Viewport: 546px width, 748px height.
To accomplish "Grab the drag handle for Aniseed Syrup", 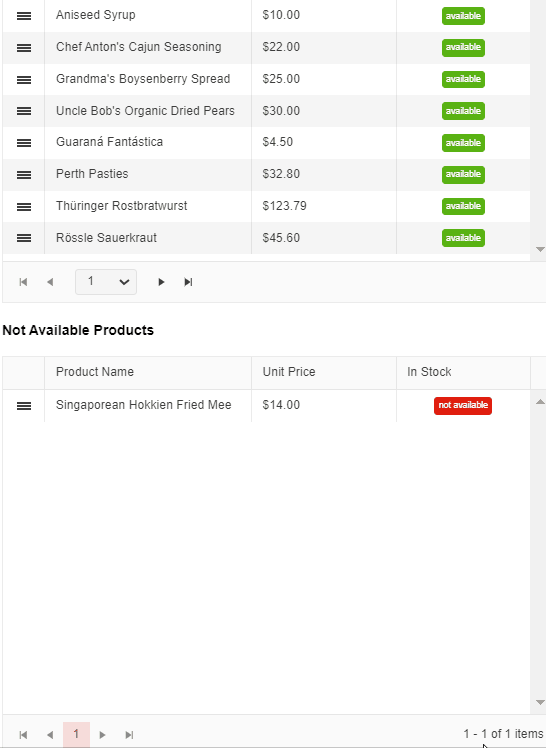I will (x=24, y=16).
